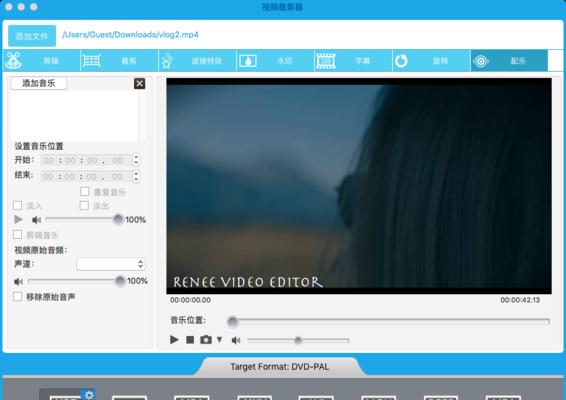
Task: Open the 裁剪 crop tool icon
Action: pos(91,60)
